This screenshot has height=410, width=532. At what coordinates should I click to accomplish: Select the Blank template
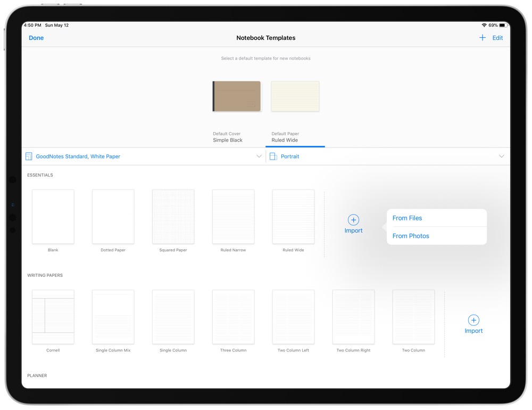pos(53,216)
